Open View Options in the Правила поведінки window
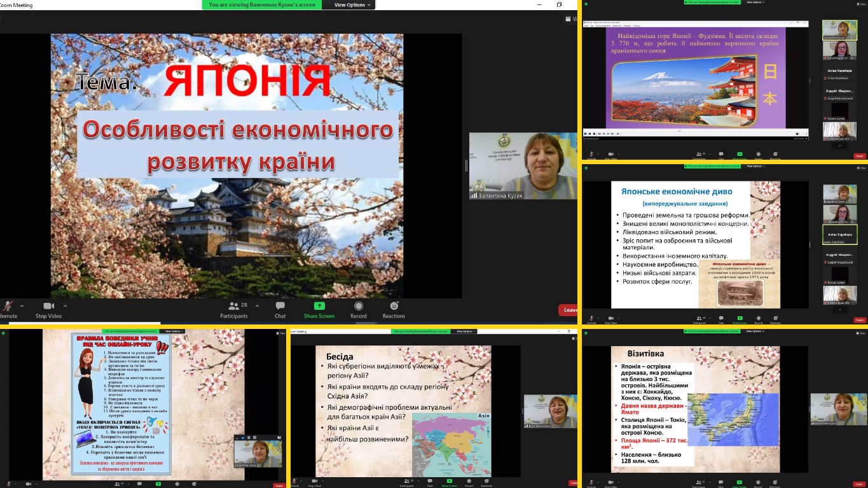Viewport: 868px width, 488px height. pos(174,331)
